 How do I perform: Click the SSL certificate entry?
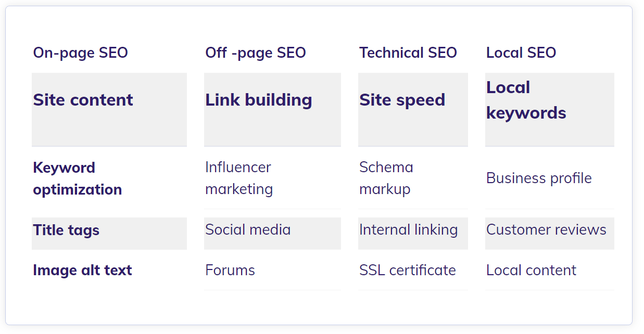(408, 270)
